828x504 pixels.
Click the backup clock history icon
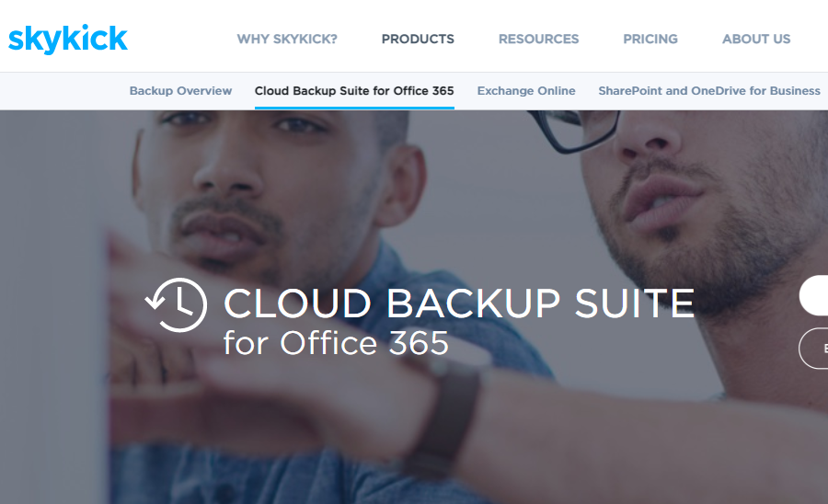point(177,304)
